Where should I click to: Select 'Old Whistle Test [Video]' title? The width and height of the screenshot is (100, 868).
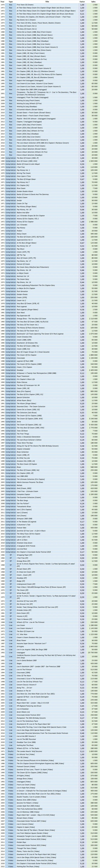(x=26, y=755)
